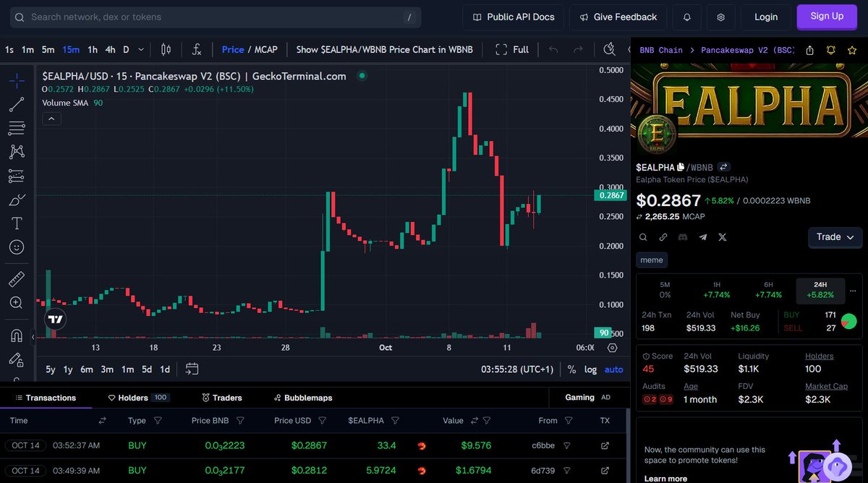Screen dimensions: 868x483
Task: Open the notifications bell in header
Action: coord(687,17)
